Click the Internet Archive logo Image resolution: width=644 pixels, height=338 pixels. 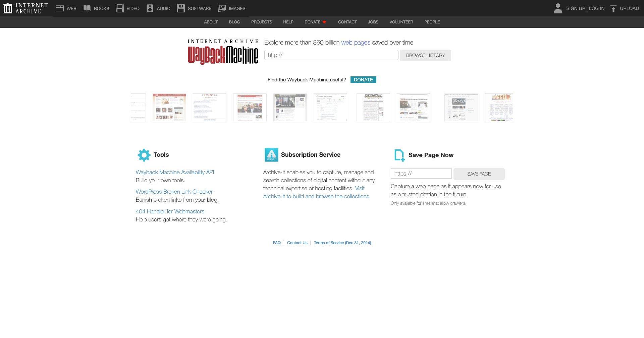[x=8, y=8]
